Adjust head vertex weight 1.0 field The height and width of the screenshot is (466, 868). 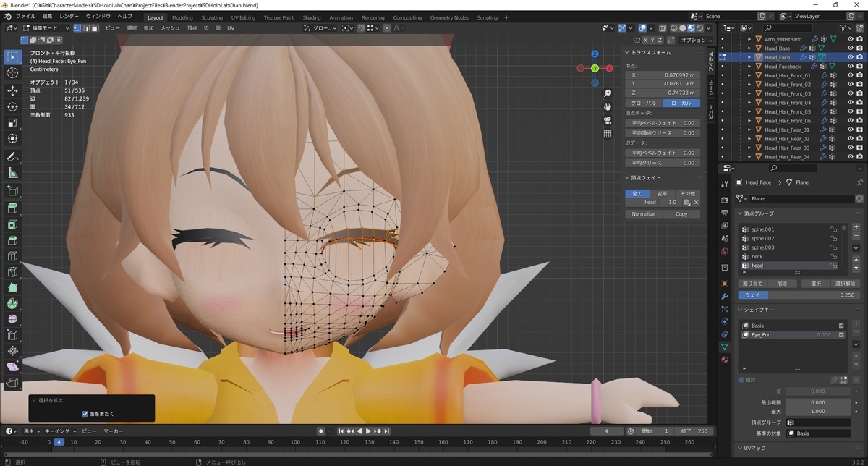pos(672,203)
